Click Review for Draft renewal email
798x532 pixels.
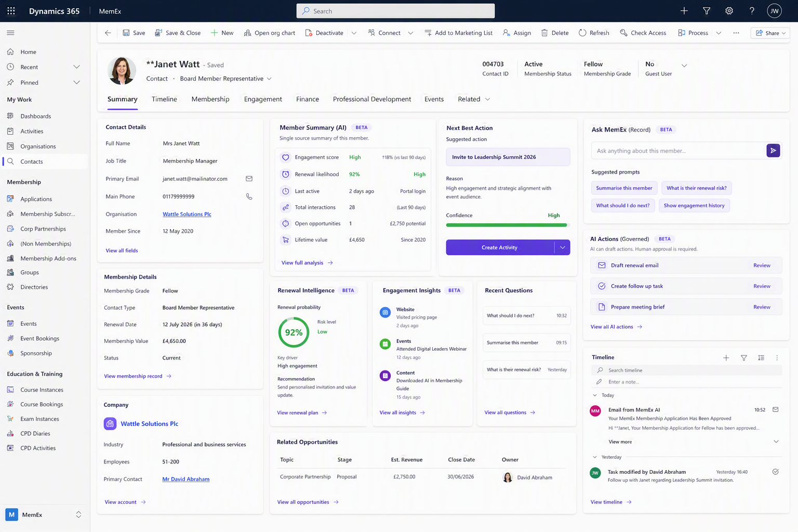tap(762, 265)
